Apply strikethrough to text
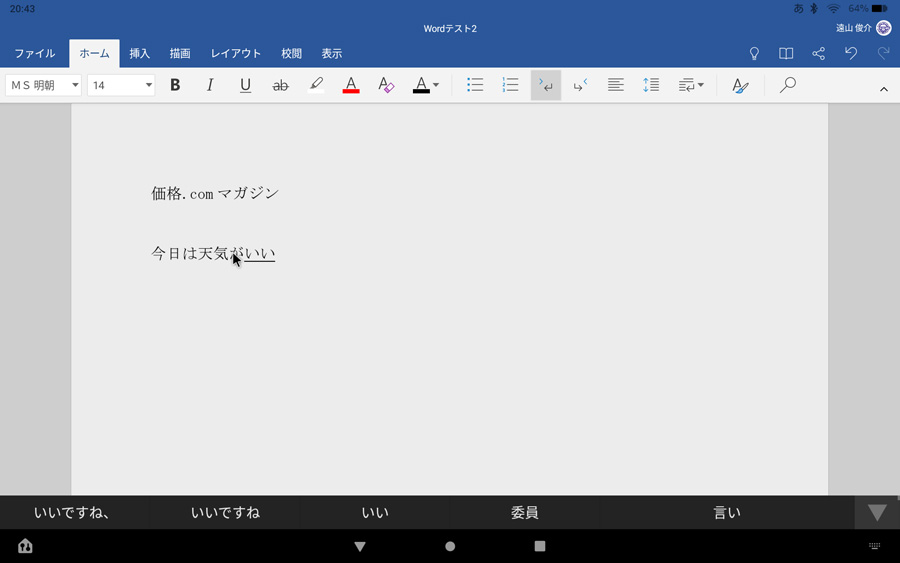 point(280,86)
